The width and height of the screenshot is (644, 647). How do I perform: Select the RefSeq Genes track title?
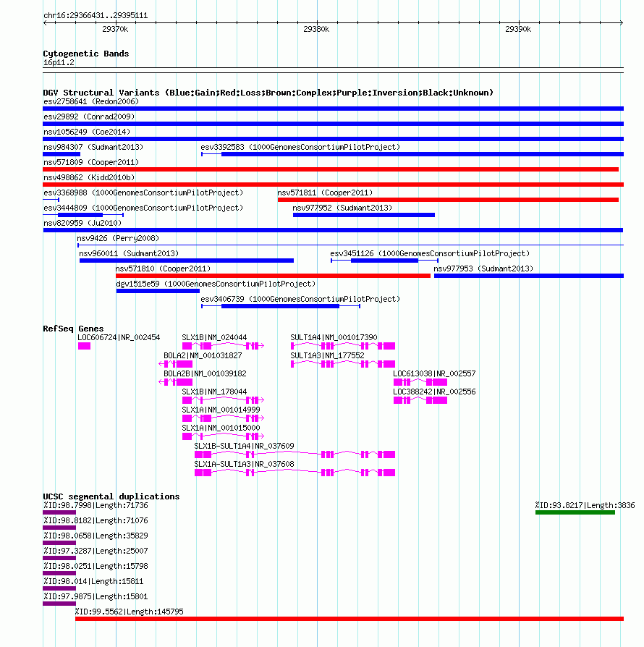pyautogui.click(x=73, y=329)
